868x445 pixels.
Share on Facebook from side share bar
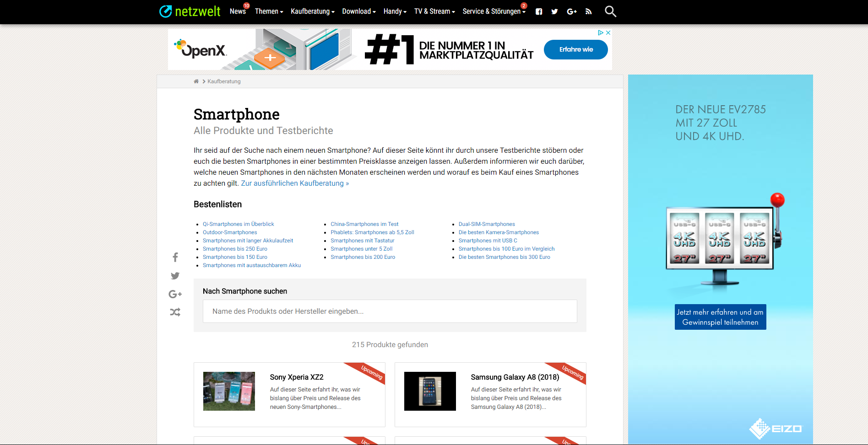tap(175, 257)
